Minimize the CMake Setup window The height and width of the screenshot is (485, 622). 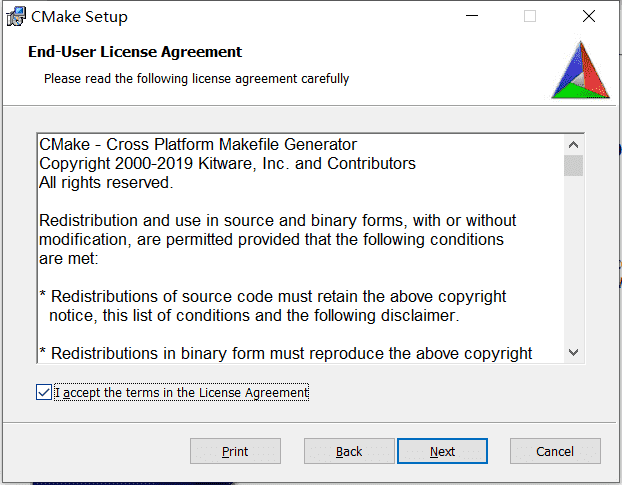click(472, 16)
